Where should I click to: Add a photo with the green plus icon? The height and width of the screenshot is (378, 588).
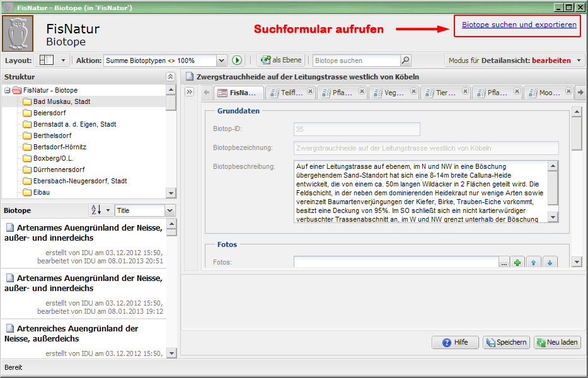click(x=517, y=263)
